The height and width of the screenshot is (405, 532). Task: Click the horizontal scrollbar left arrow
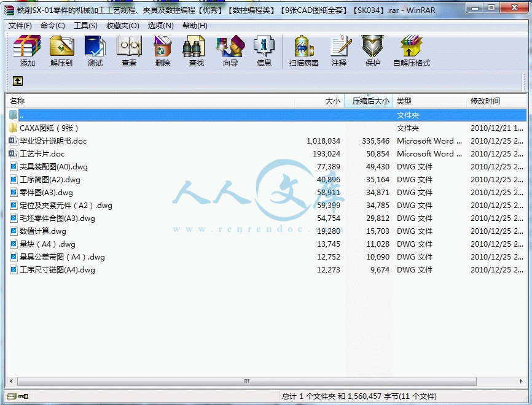pos(11,381)
